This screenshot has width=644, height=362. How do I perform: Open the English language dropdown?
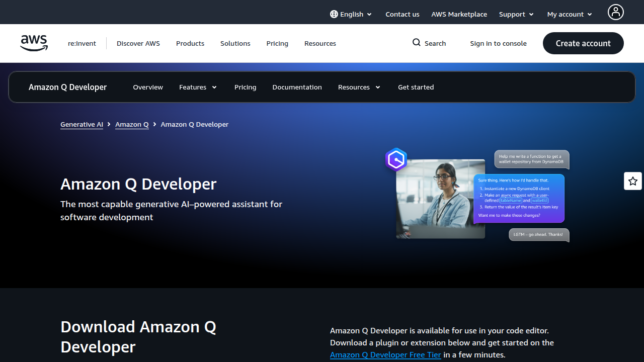tap(351, 14)
